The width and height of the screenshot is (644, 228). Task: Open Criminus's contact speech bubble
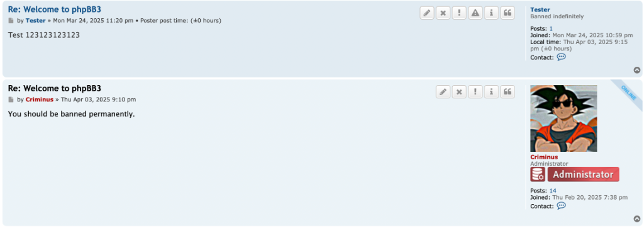point(561,205)
